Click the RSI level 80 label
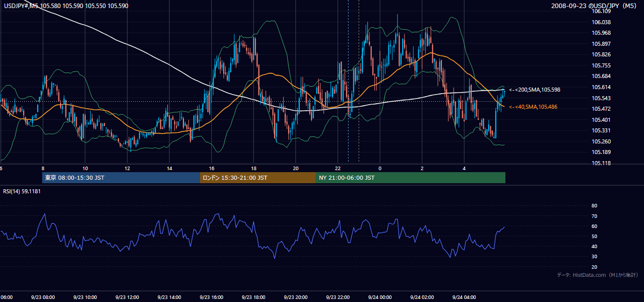The width and height of the screenshot is (644, 302). click(x=594, y=206)
